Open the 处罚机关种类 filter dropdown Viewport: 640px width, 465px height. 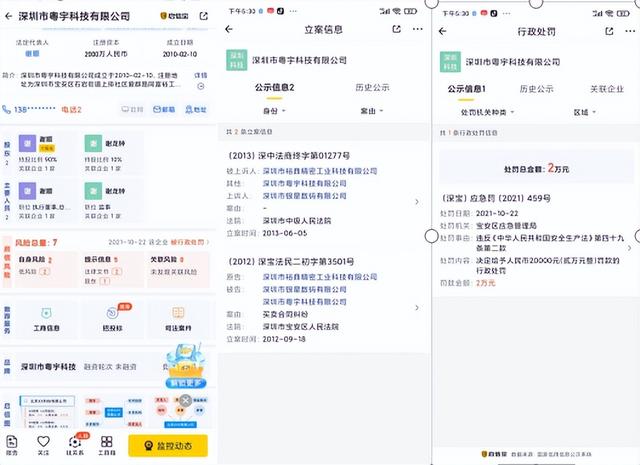pos(487,112)
